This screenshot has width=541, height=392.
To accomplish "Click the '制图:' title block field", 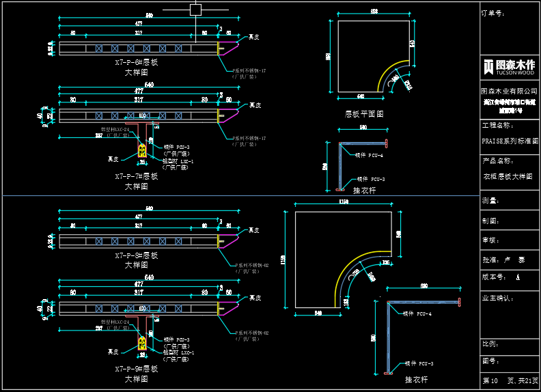I will [490, 221].
